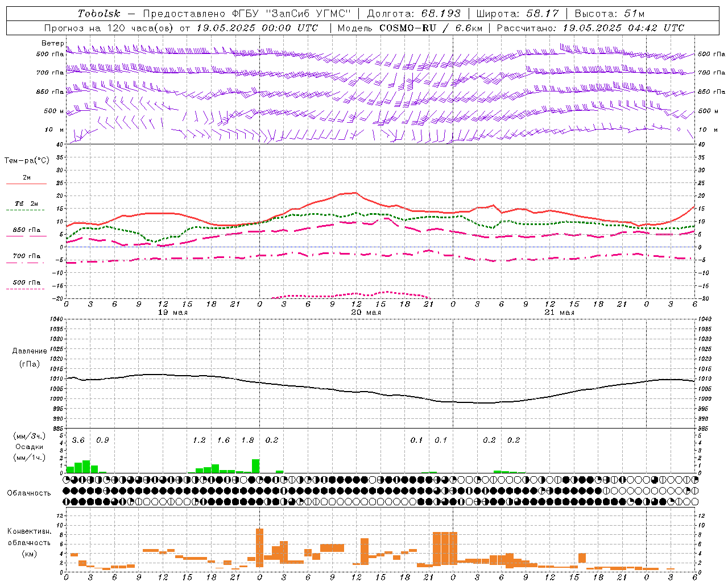
Task: Click the '19 мая' date label
Action: tap(172, 313)
